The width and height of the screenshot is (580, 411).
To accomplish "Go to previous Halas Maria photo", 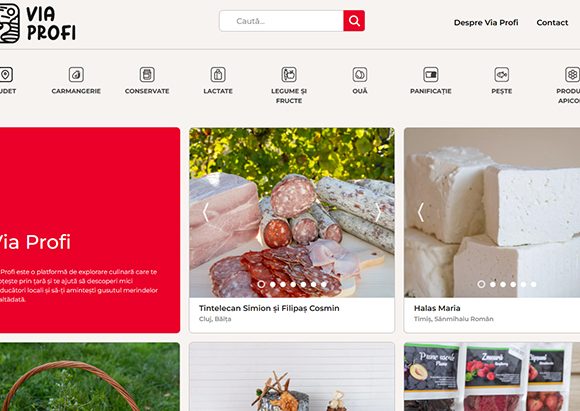I will point(421,212).
